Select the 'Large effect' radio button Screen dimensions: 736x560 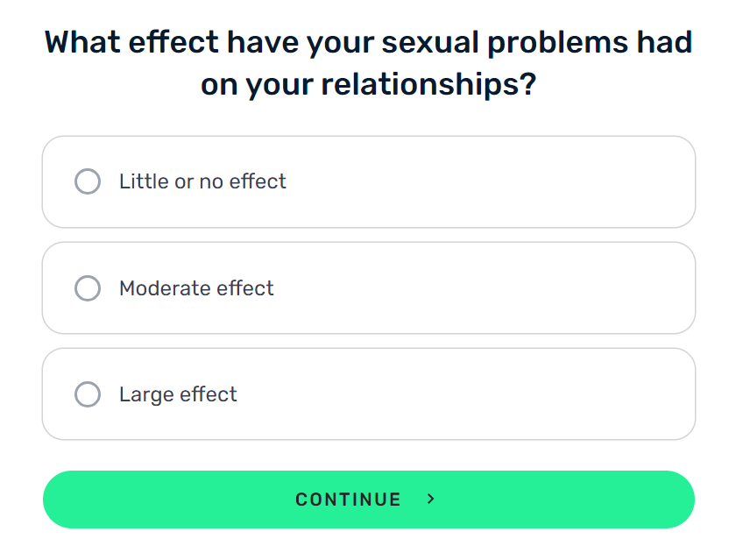(88, 393)
